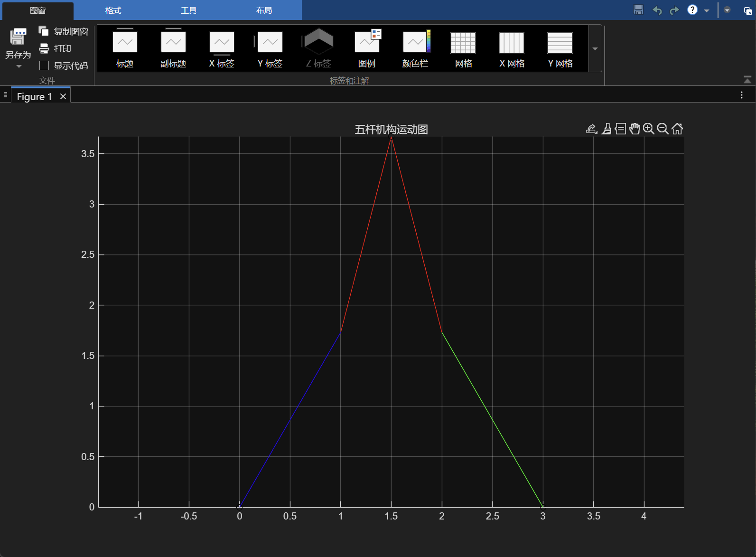Screen dimensions: 756x557
Task: Click the x-axis tick label 4
Action: (644, 516)
